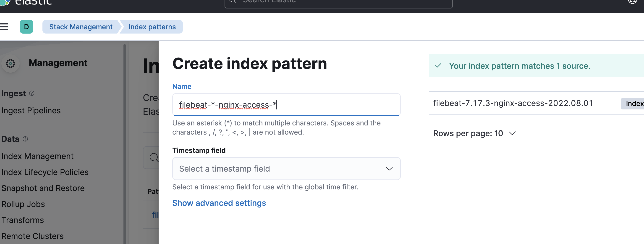This screenshot has width=644, height=244.
Task: Open the Timestamp field dropdown
Action: pos(286,169)
